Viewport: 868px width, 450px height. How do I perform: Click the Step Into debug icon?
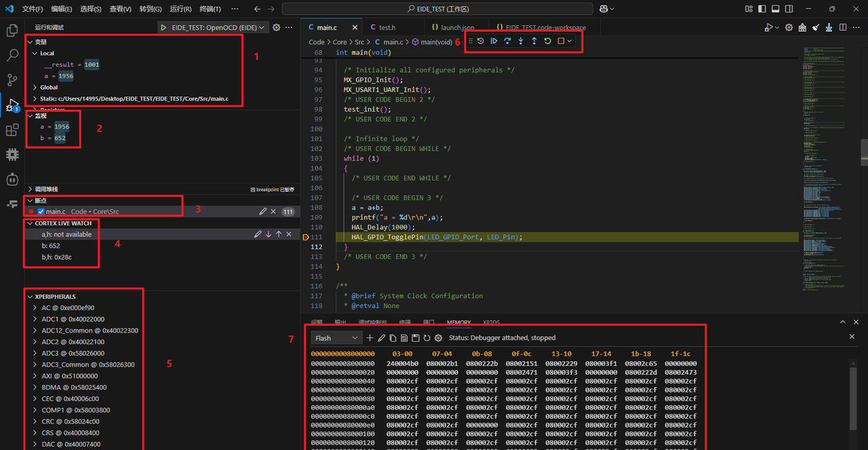[521, 41]
